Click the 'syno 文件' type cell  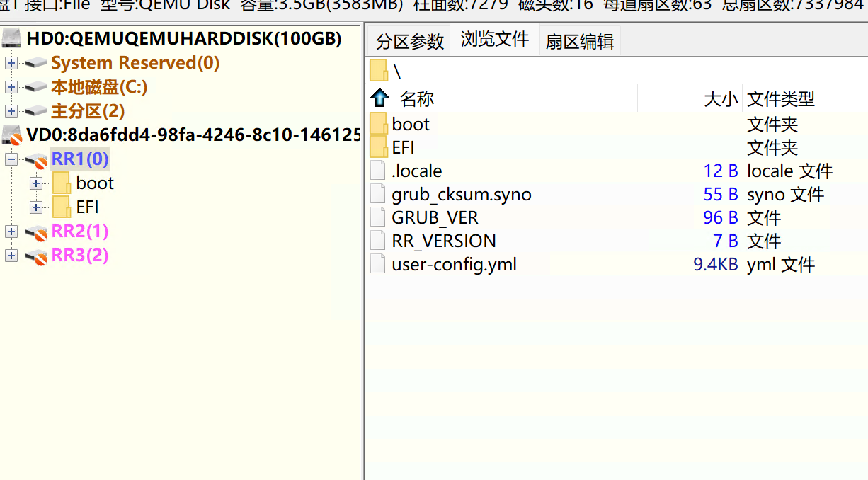pyautogui.click(x=786, y=194)
